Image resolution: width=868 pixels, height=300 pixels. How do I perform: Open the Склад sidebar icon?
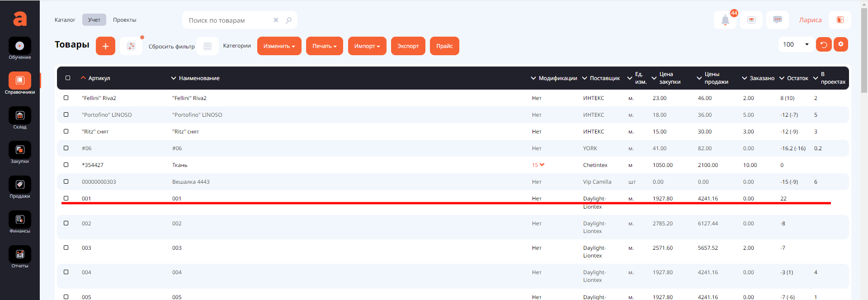pos(20,116)
